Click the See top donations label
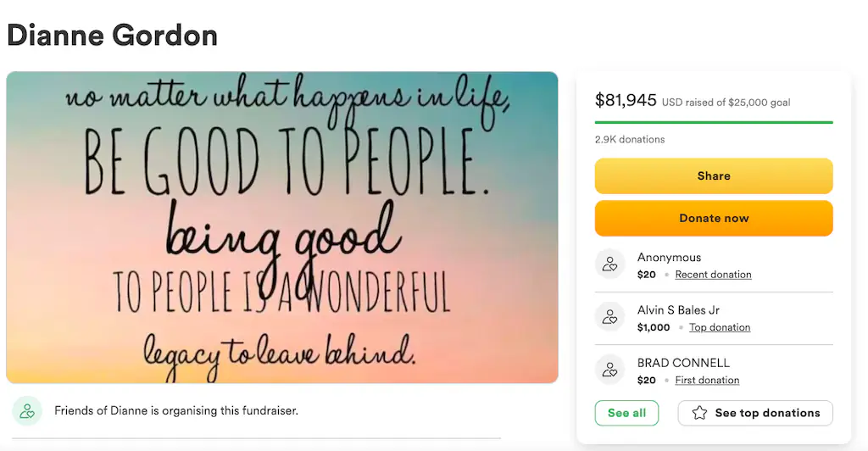 click(x=767, y=413)
